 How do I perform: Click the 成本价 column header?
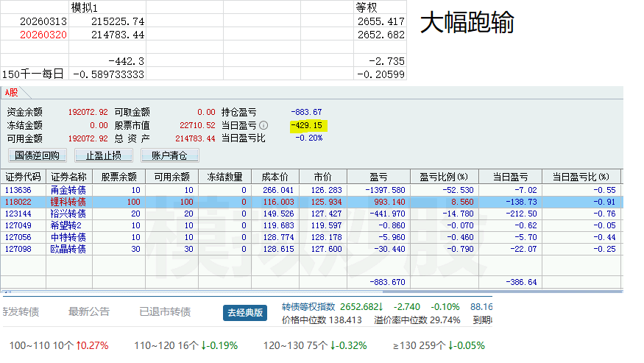(275, 177)
